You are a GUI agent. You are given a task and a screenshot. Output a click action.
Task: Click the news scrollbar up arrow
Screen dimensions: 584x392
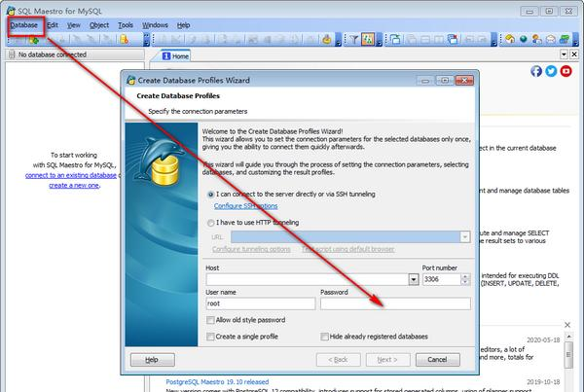[568, 337]
